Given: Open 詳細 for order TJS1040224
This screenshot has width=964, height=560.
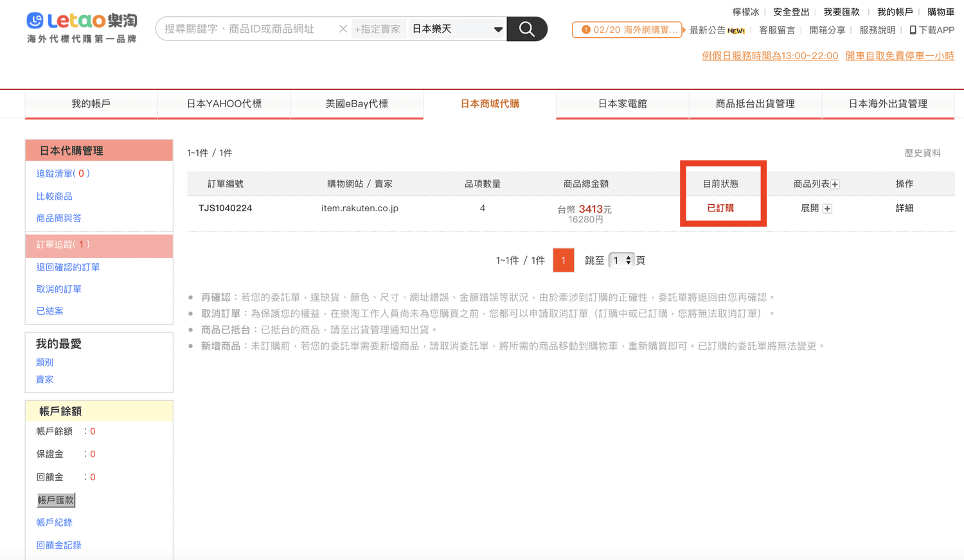Looking at the screenshot, I should pyautogui.click(x=904, y=208).
